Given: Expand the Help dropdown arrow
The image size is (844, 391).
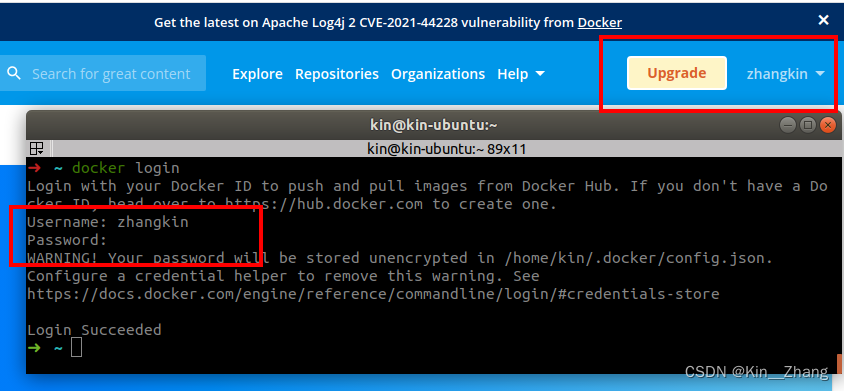Looking at the screenshot, I should (540, 74).
